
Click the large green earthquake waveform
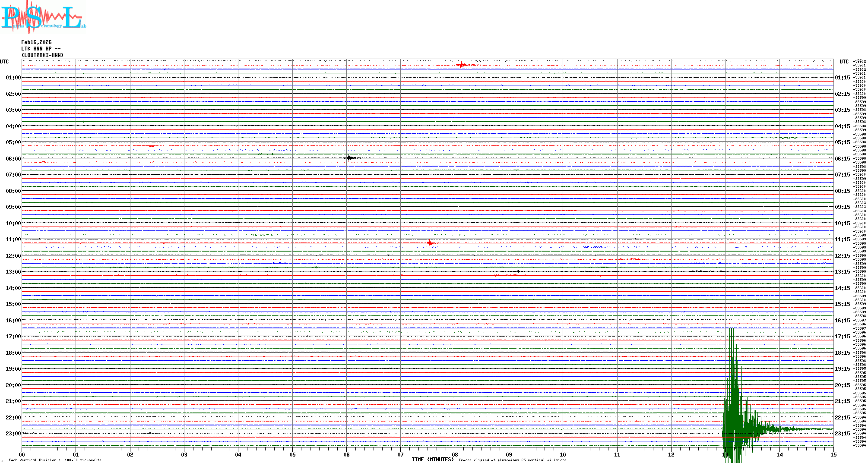[734, 406]
